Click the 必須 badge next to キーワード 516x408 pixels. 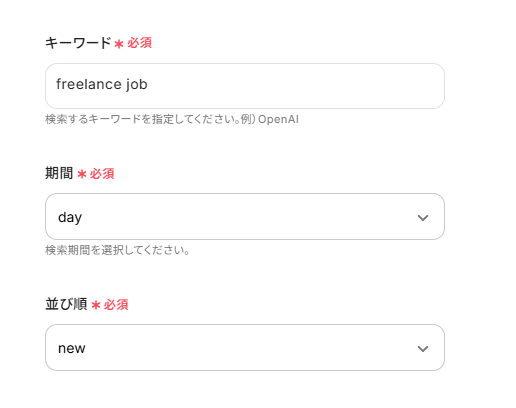click(x=139, y=43)
